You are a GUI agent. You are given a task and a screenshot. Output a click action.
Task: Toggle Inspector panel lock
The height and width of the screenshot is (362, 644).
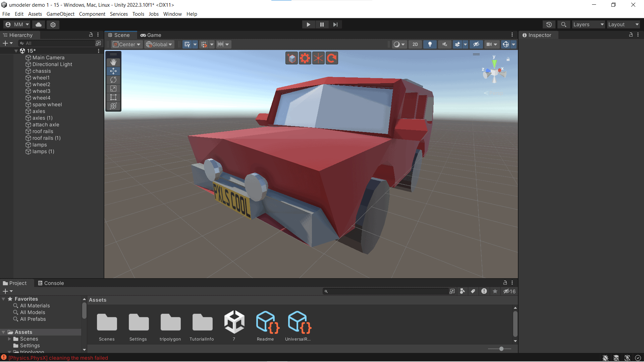pyautogui.click(x=631, y=35)
